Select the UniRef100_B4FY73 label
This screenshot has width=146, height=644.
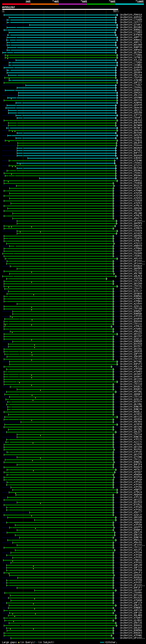[x=131, y=153]
